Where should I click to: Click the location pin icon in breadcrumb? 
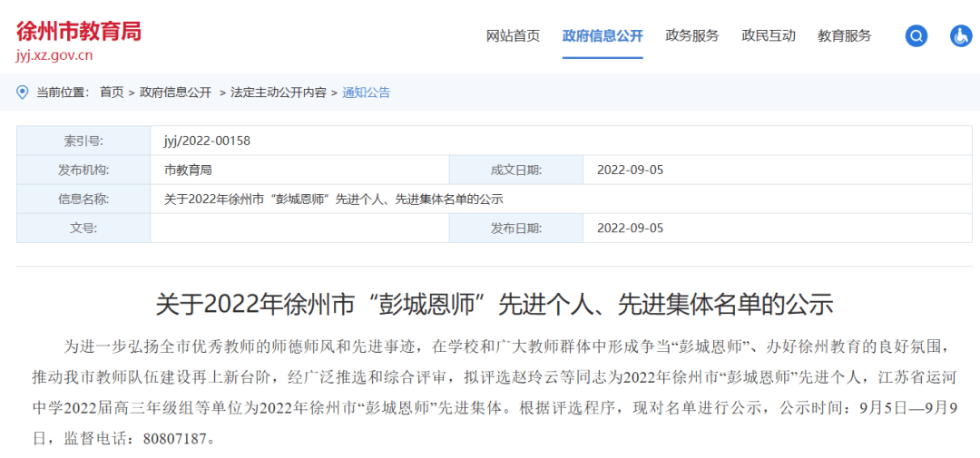coord(23,93)
